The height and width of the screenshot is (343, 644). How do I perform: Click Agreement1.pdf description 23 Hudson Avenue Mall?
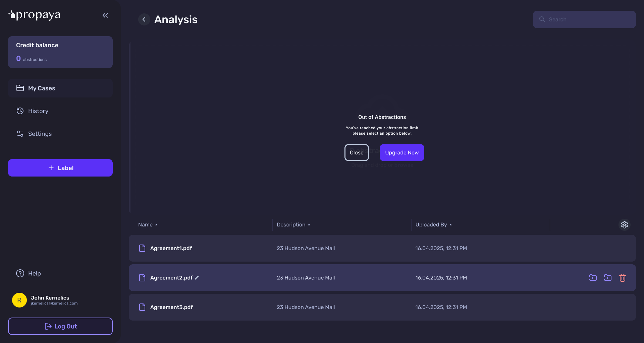tap(306, 248)
